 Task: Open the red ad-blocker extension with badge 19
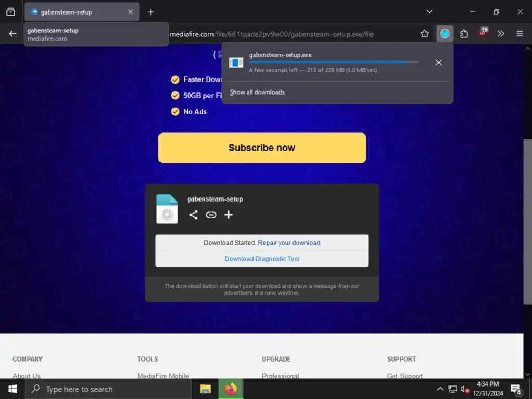(x=483, y=33)
